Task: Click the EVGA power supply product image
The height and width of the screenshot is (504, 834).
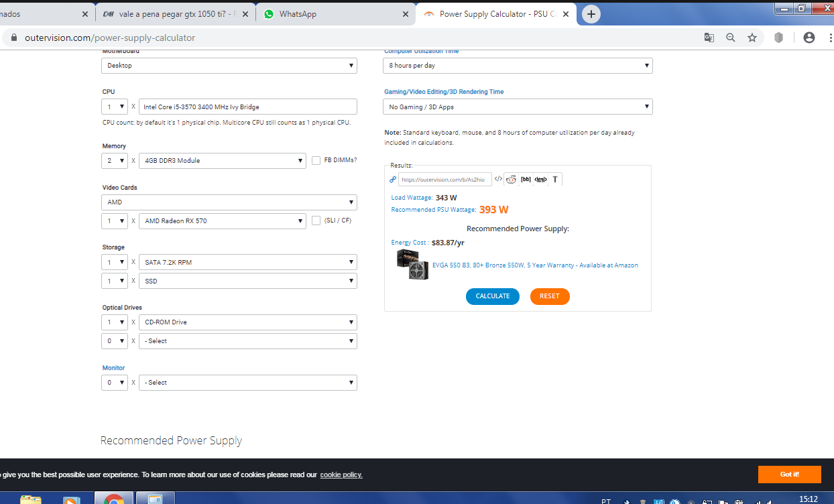Action: click(412, 265)
